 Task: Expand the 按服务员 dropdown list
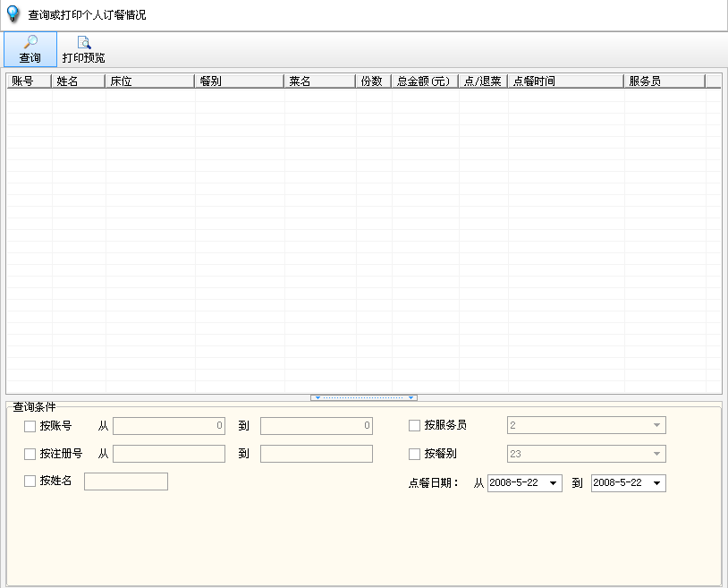point(657,426)
